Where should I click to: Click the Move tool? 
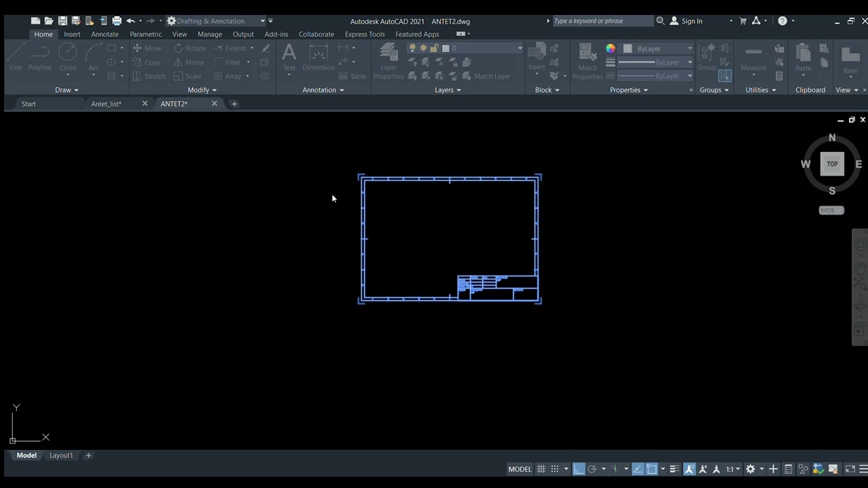point(147,48)
